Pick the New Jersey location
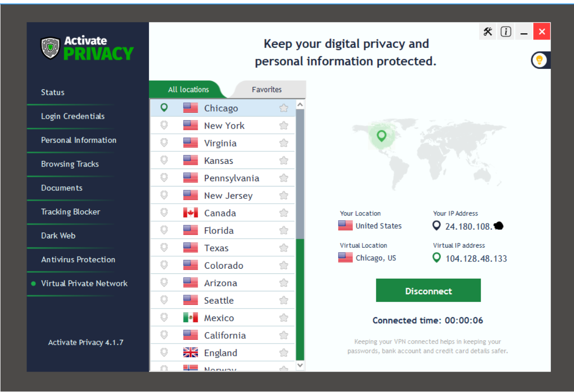The width and height of the screenshot is (574, 392). pos(222,196)
